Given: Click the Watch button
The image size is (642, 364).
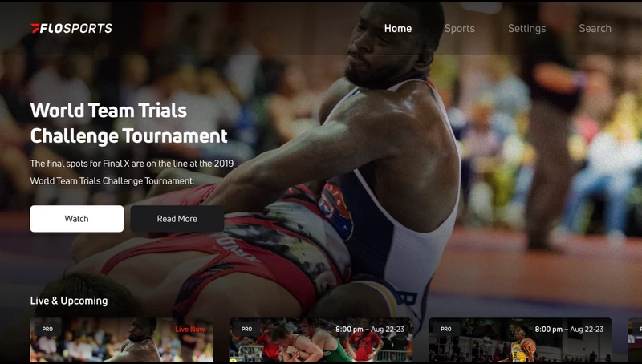Looking at the screenshot, I should 76,219.
